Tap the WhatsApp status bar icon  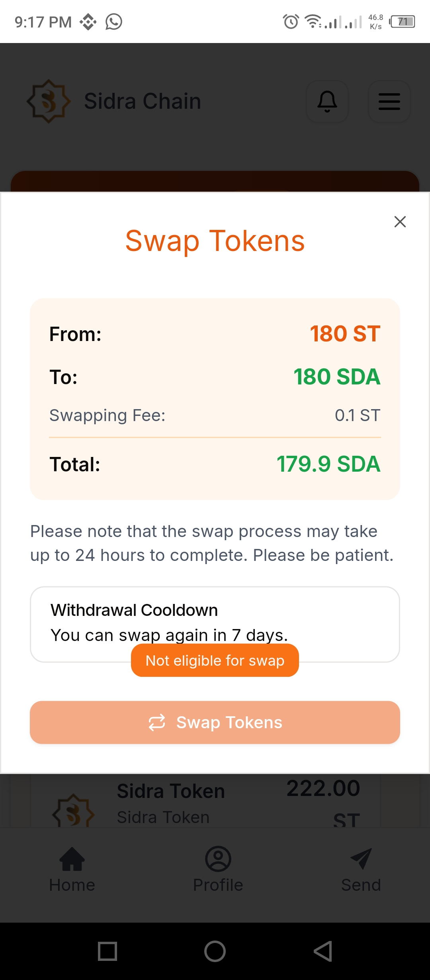(x=114, y=22)
